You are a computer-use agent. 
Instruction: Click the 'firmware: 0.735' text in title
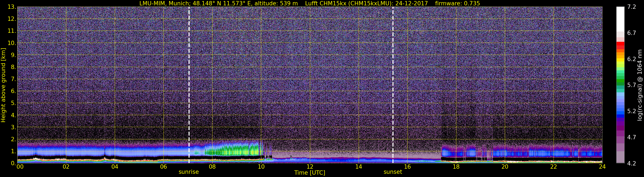pos(457,3)
